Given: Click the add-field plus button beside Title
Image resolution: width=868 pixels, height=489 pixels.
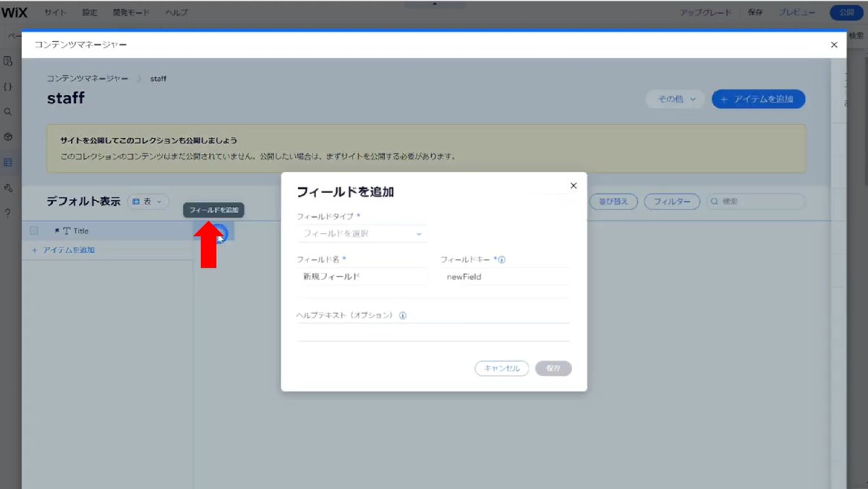Looking at the screenshot, I should coord(220,233).
